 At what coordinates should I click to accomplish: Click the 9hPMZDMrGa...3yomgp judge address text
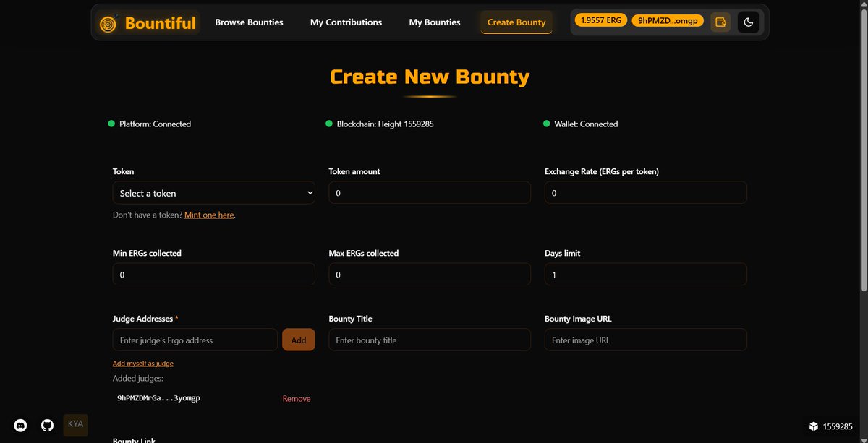pyautogui.click(x=158, y=398)
